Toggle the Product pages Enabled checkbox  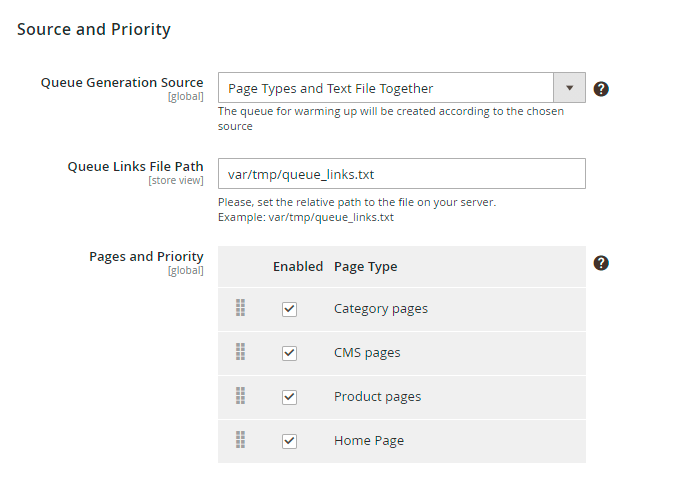(289, 397)
